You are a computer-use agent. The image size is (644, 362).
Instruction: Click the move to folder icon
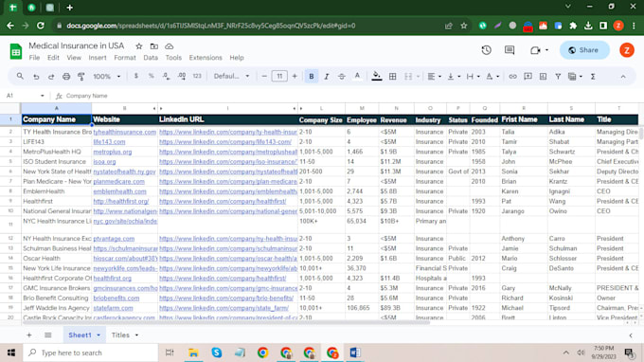click(154, 46)
